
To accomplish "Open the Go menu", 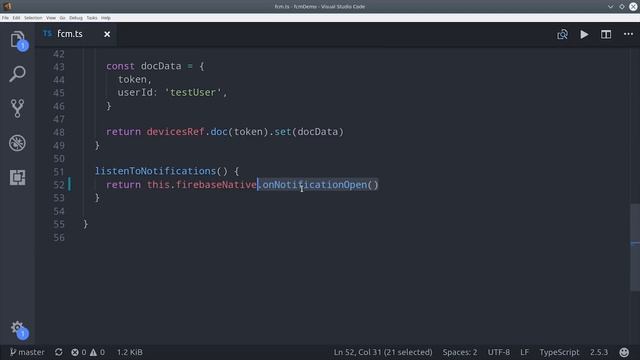I will pos(62,18).
